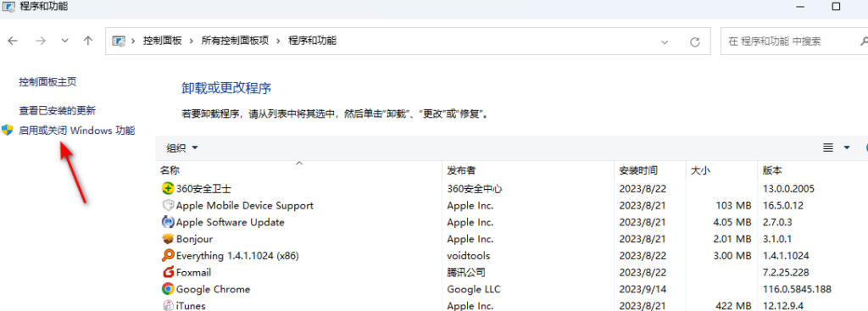Minimize the 程序和功能 window
Viewport: 868px width, 311px height.
800,7
